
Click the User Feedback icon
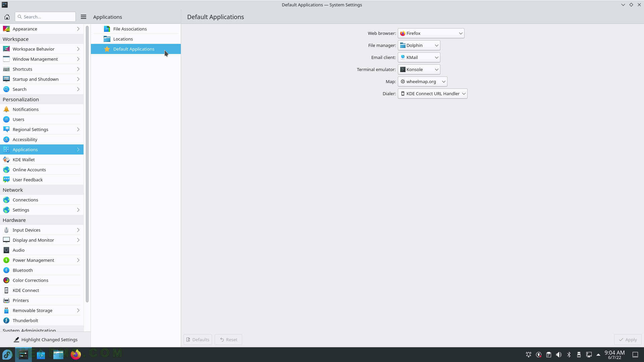(x=6, y=180)
